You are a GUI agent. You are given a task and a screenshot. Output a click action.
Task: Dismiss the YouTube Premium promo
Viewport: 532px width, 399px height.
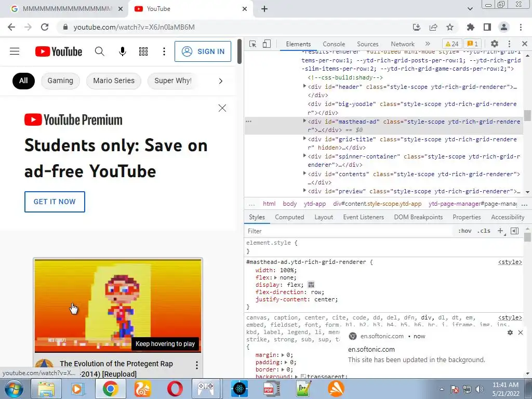(x=222, y=108)
